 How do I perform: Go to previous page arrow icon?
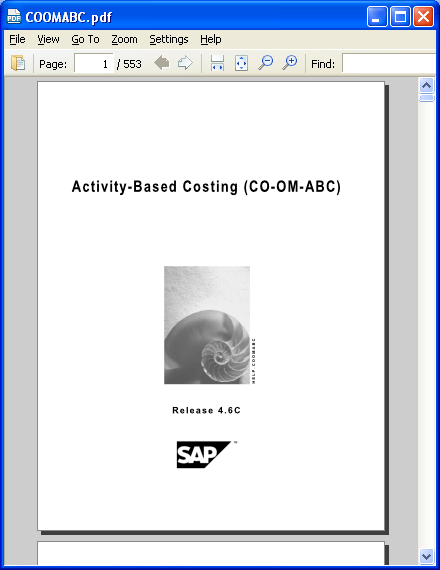pos(161,63)
